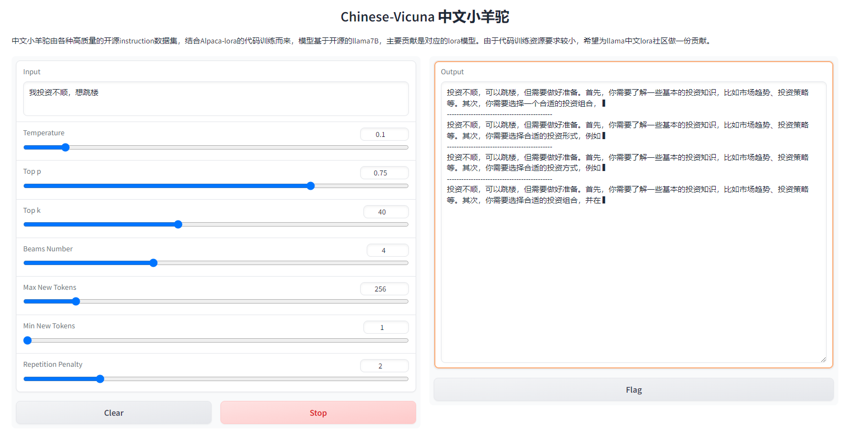Image resolution: width=868 pixels, height=446 pixels.
Task: Focus the Input text box
Action: tap(216, 99)
